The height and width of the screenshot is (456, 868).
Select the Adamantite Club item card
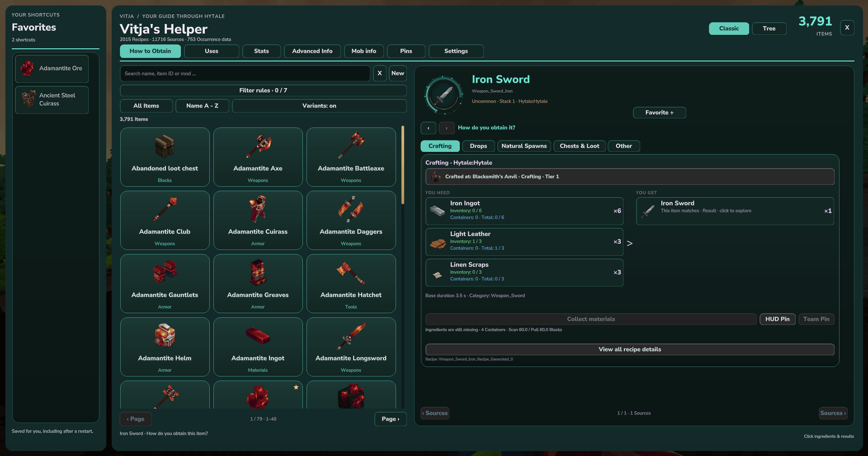[x=165, y=220]
